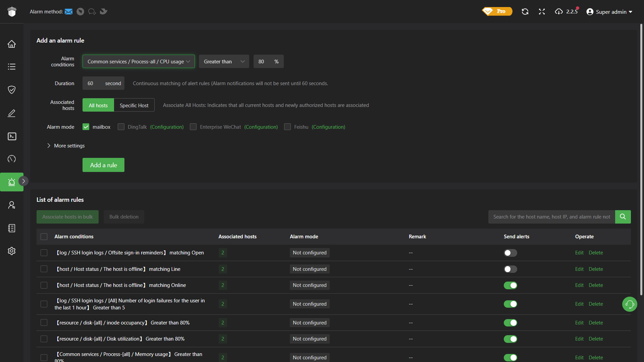Open the alarm conditions cascader dropdown
644x362 pixels.
(139, 62)
